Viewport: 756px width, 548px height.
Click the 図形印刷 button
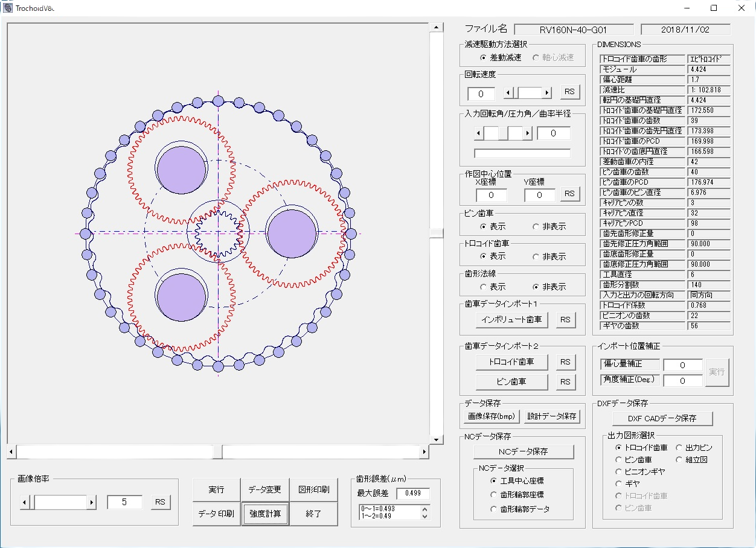tap(313, 489)
